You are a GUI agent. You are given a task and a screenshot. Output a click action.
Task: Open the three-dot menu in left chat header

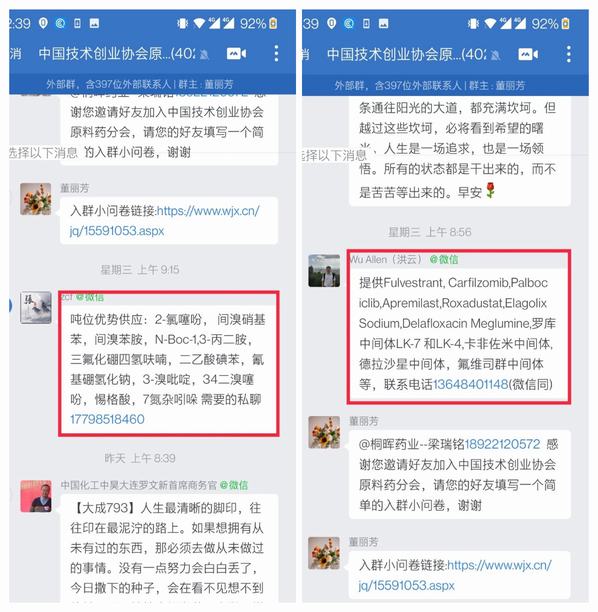(276, 53)
